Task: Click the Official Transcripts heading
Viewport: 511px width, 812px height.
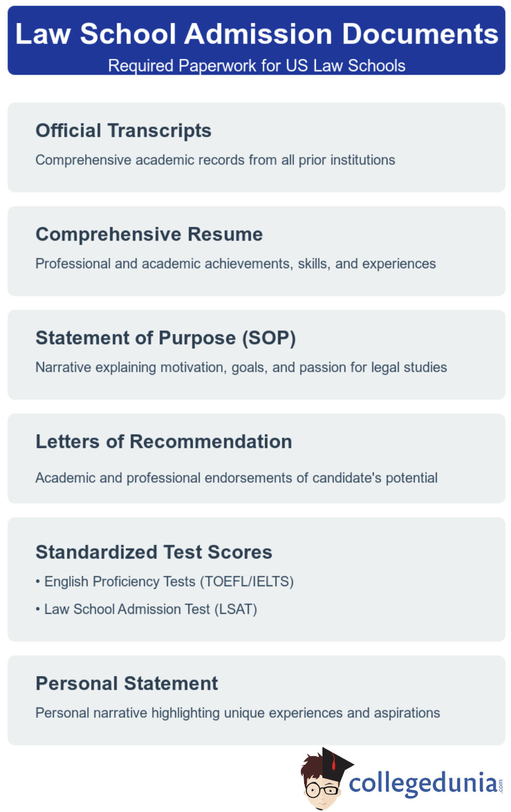Action: [123, 131]
